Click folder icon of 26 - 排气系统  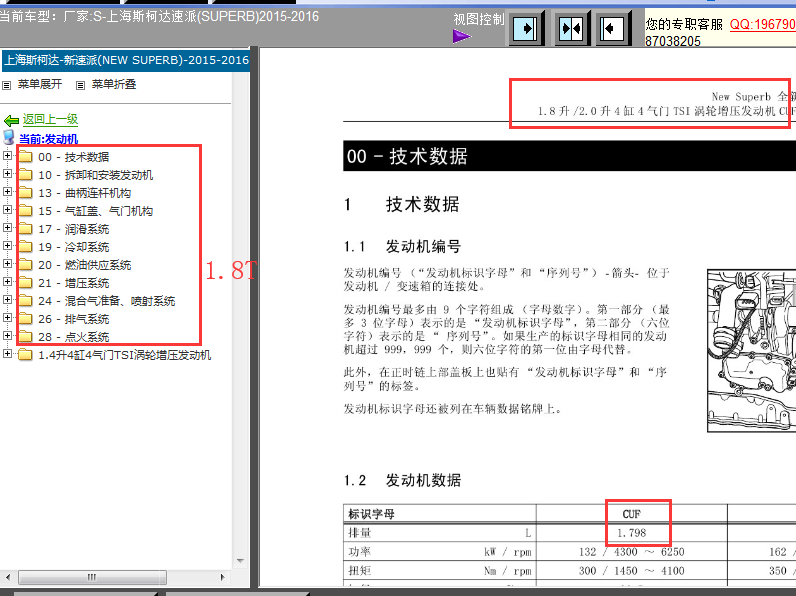pos(25,319)
